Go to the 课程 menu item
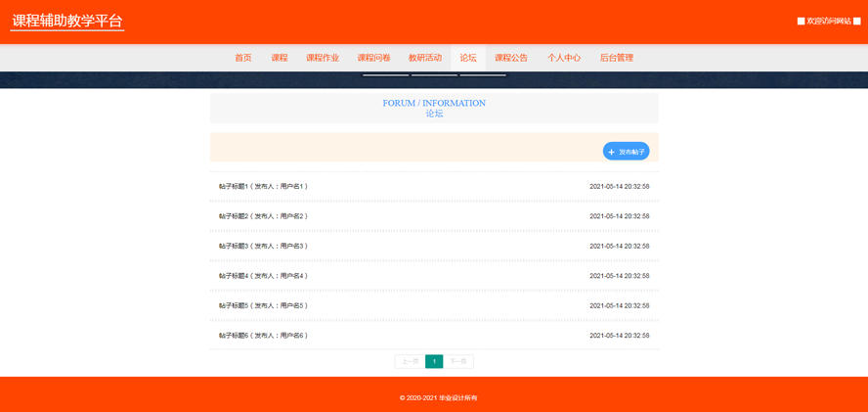The width and height of the screenshot is (868, 412). pyautogui.click(x=280, y=58)
